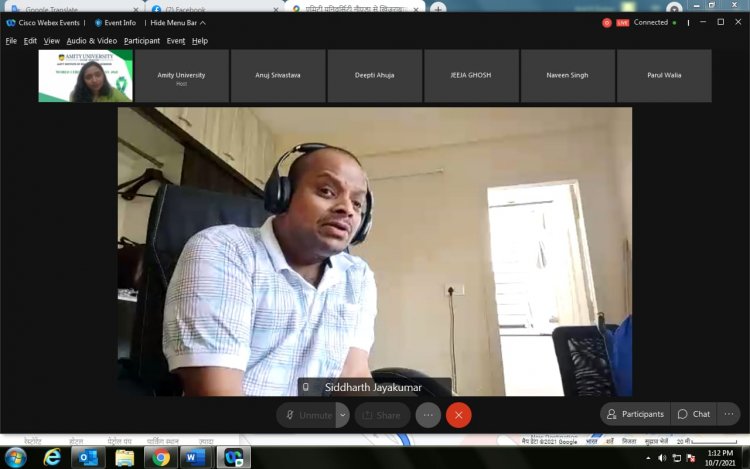Expand the View menu

[52, 41]
